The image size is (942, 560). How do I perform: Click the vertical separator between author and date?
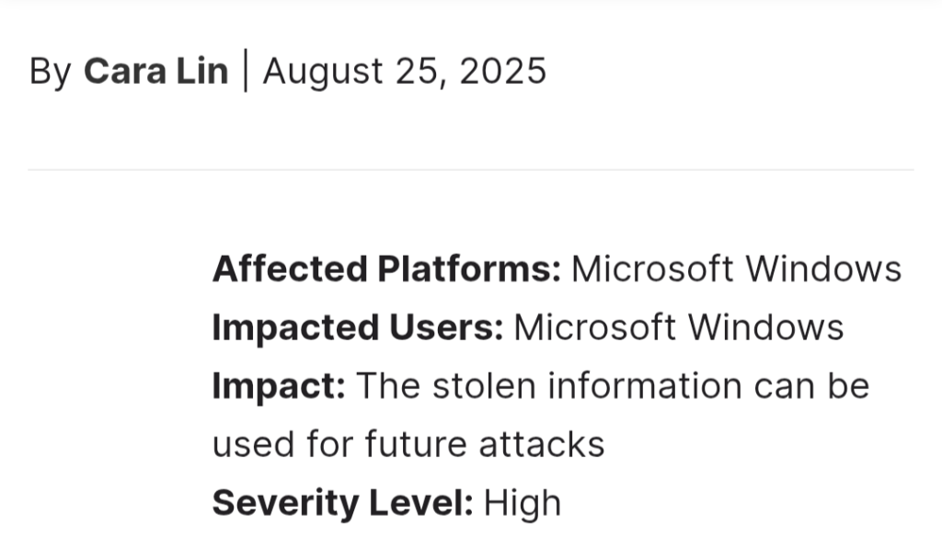point(246,71)
